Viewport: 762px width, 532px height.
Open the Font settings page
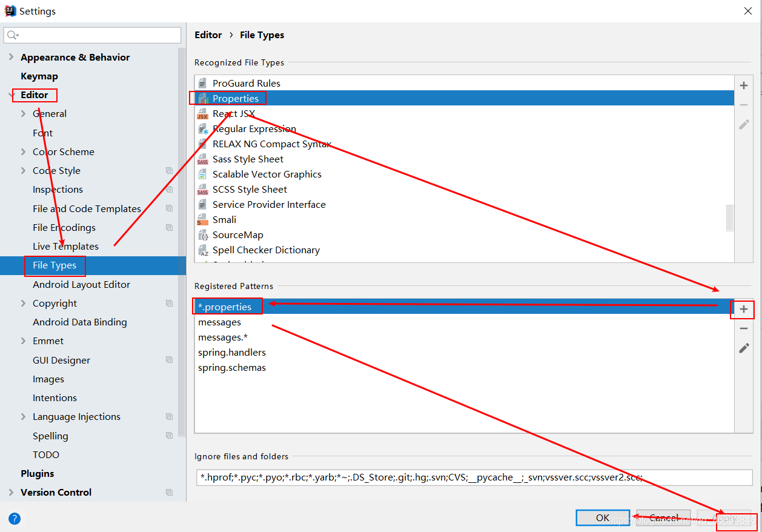tap(42, 133)
